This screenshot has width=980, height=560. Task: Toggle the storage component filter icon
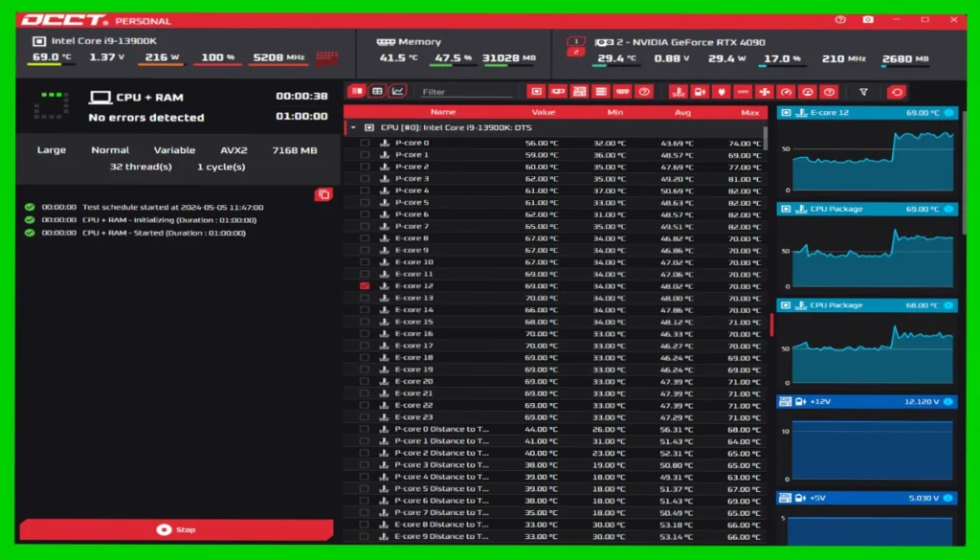click(x=601, y=92)
